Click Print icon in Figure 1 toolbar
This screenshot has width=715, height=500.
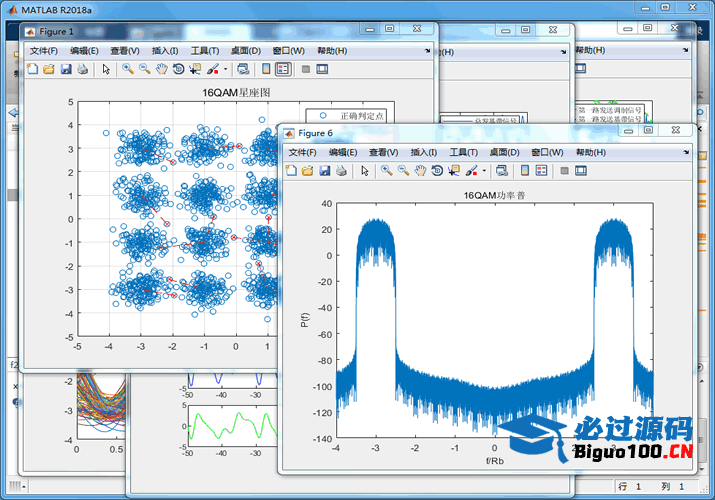[83, 69]
